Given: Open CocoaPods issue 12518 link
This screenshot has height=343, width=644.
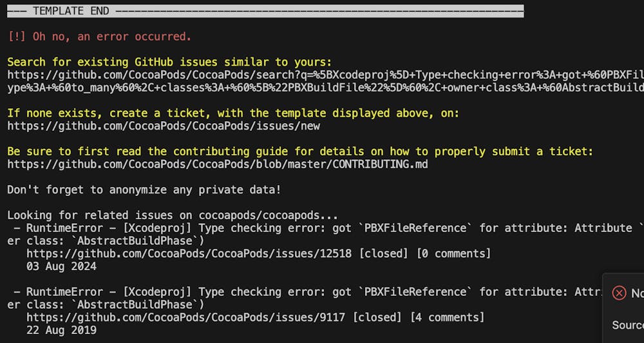Looking at the screenshot, I should [189, 253].
